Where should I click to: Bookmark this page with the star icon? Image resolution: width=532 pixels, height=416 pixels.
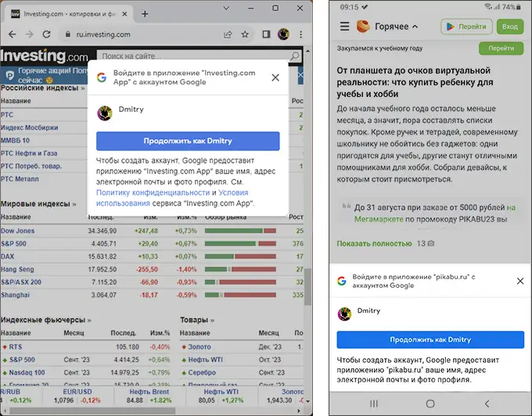tap(246, 34)
